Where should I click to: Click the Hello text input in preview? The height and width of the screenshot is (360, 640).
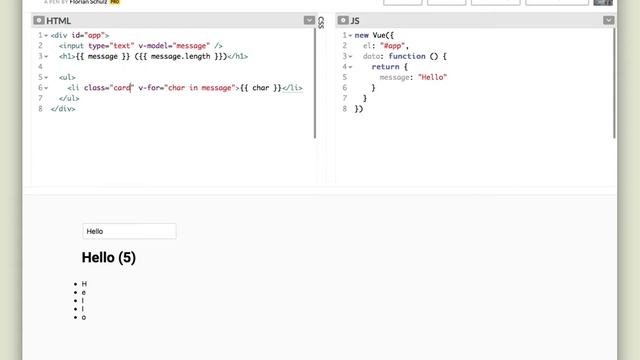[x=129, y=231]
